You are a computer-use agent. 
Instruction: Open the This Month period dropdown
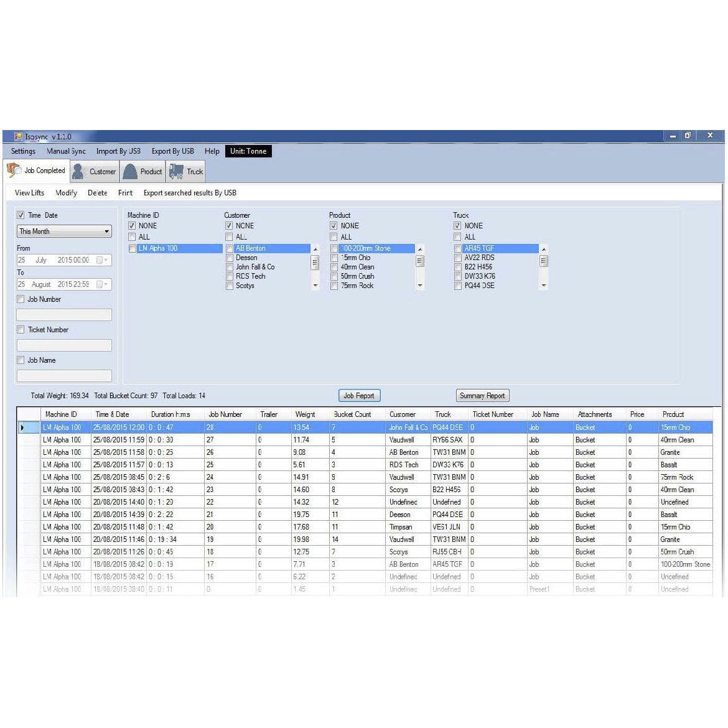coord(106,231)
